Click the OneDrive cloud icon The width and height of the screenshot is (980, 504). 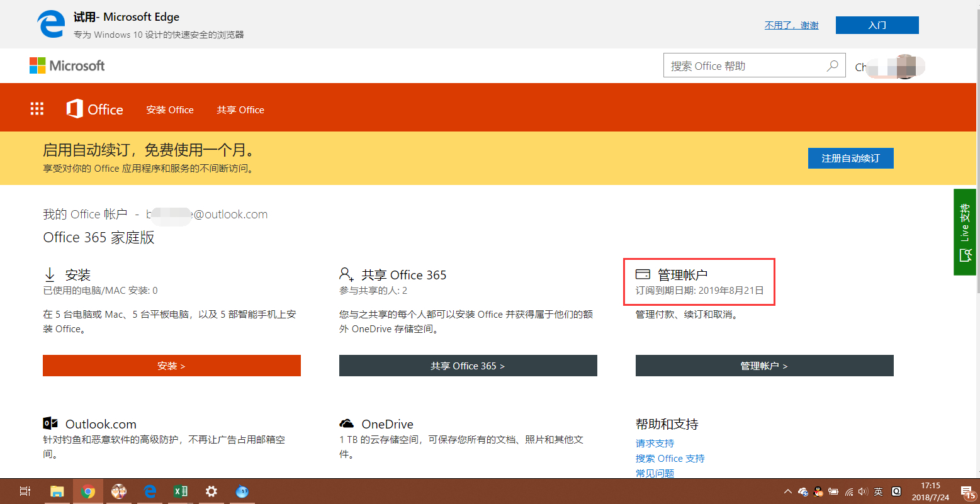click(x=346, y=423)
